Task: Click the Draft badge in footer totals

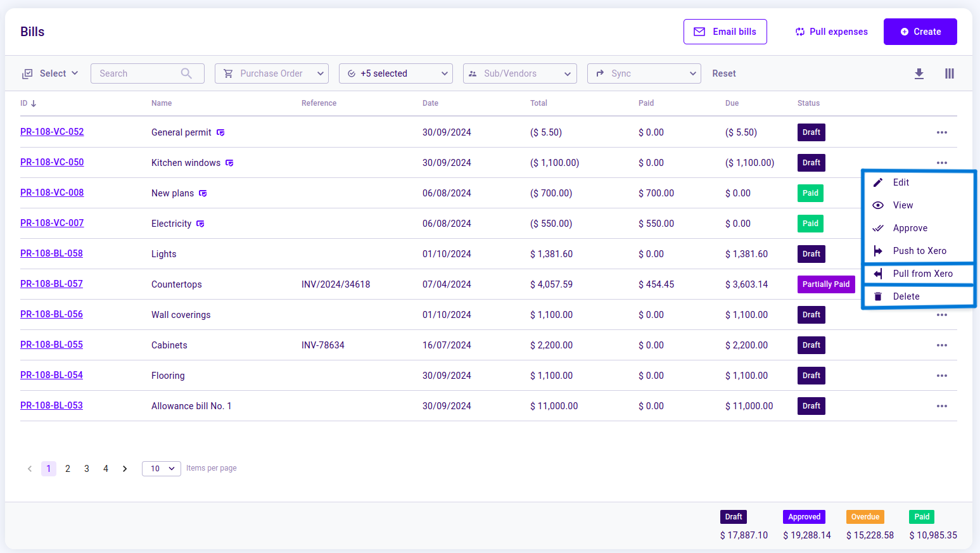Action: (734, 517)
